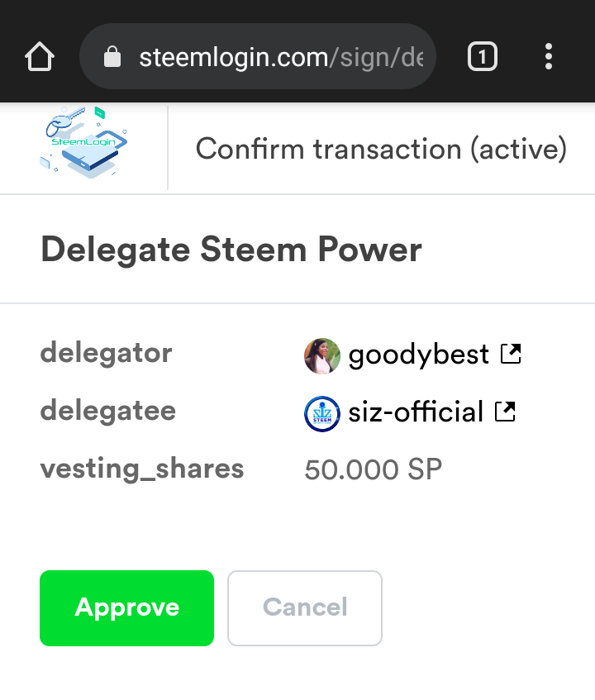595x700 pixels.
Task: Open the browser three-dot menu
Action: pyautogui.click(x=549, y=57)
